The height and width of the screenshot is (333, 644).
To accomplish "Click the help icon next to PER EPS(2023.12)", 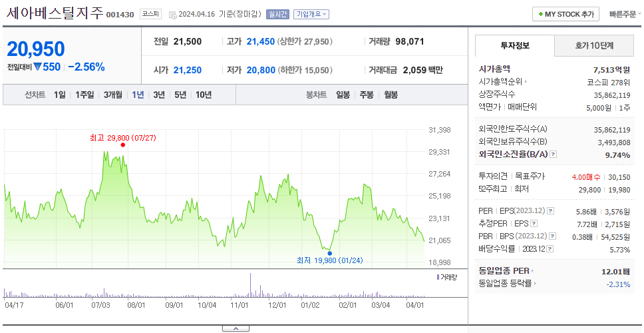I will (550, 211).
